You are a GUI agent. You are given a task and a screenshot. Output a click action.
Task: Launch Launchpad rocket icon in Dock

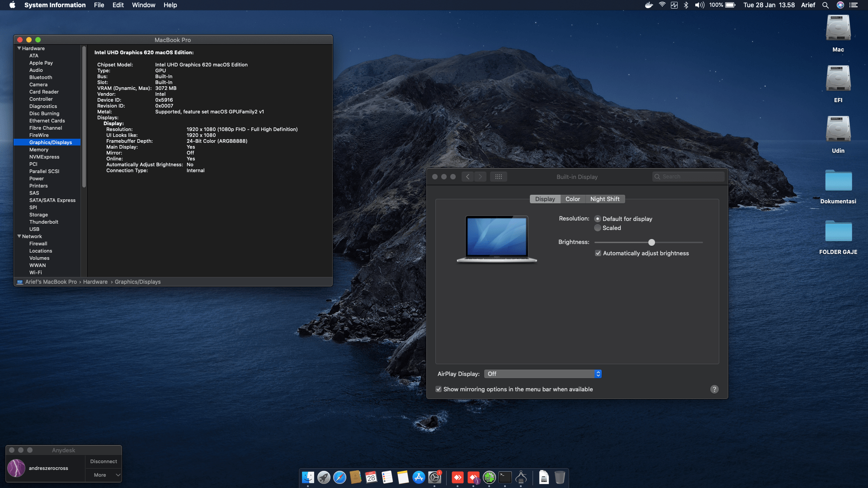click(324, 477)
